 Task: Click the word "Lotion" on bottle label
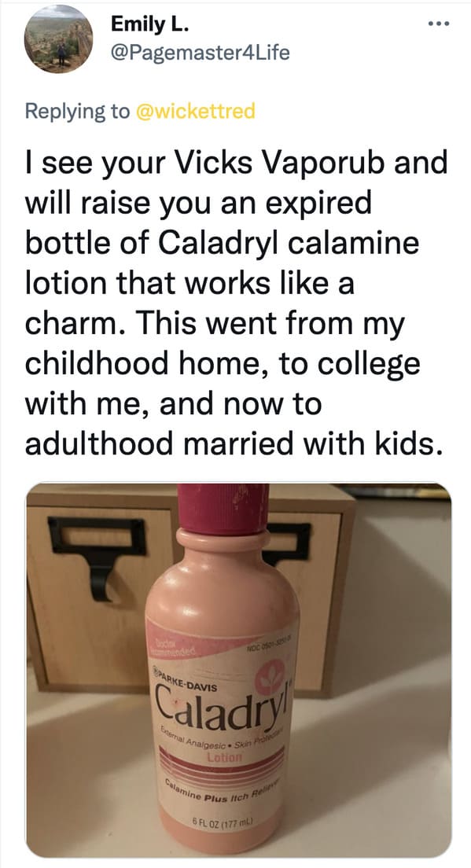224,756
